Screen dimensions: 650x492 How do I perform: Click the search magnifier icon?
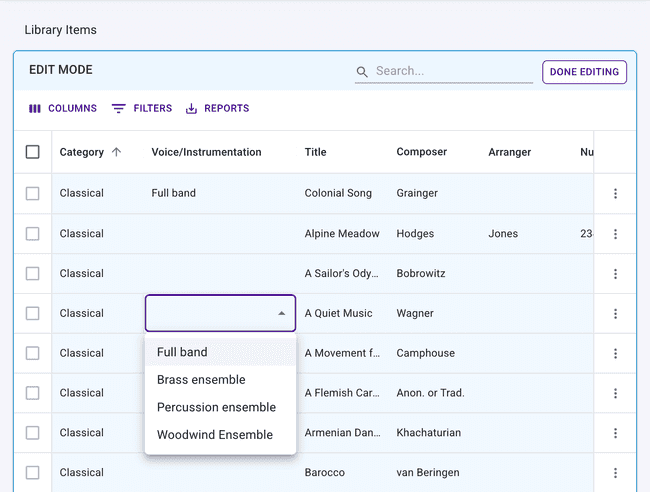[x=362, y=72]
